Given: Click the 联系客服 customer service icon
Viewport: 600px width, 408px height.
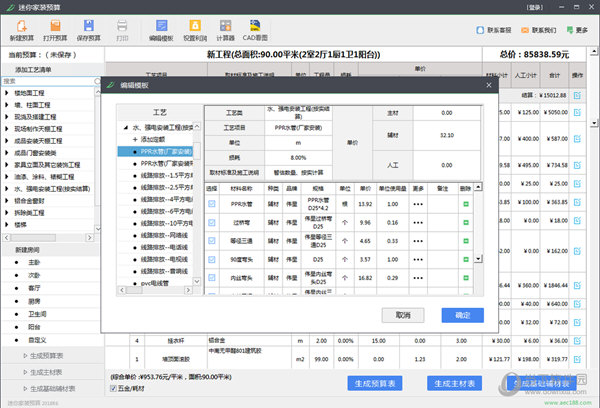Looking at the screenshot, I should pyautogui.click(x=480, y=30).
